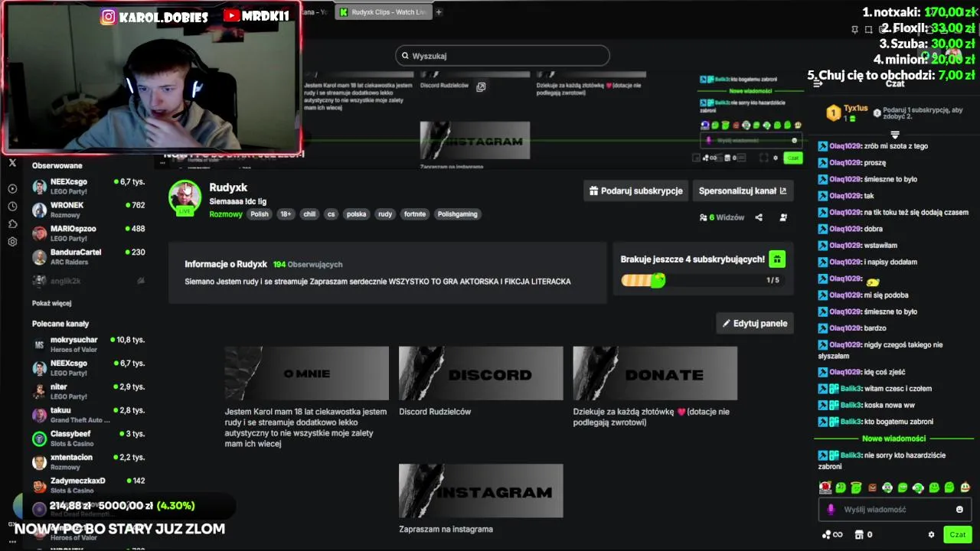This screenshot has height=551, width=980.
Task: Select the brown box emote in quick emotes
Action: 872,487
